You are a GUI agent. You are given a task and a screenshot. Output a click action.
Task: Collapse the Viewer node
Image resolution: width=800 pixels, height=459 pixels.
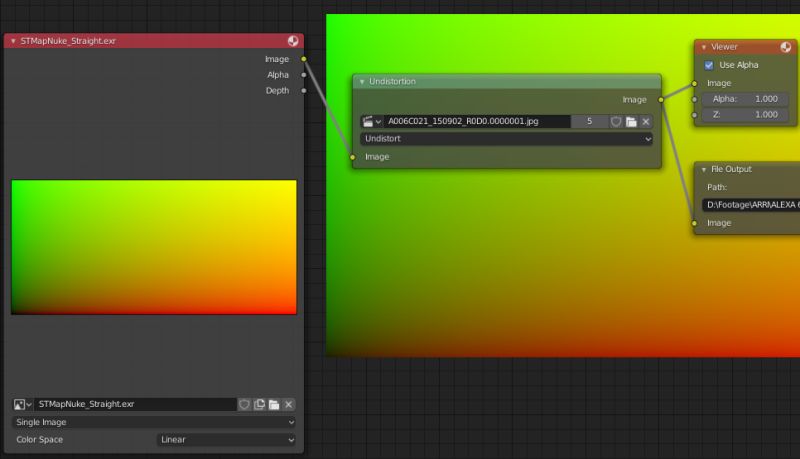click(704, 47)
